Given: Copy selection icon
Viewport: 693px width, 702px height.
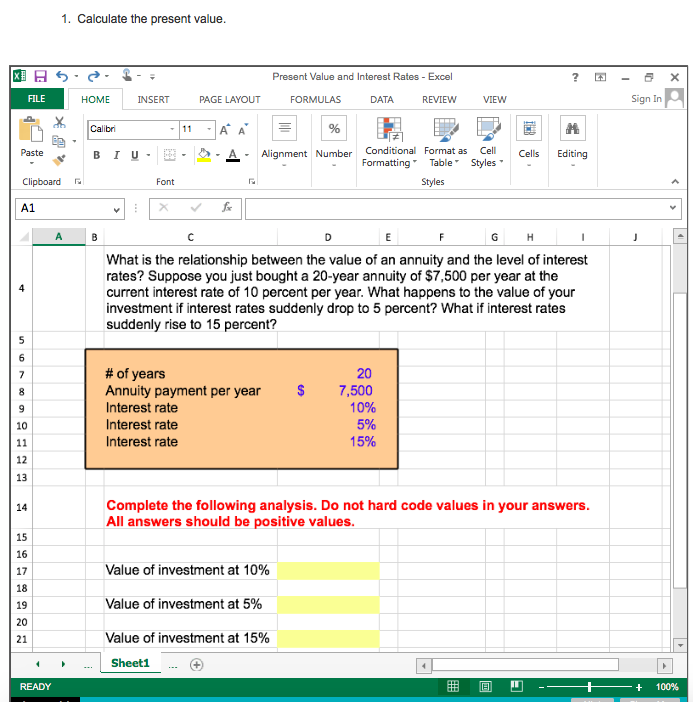Looking at the screenshot, I should coord(59,141).
